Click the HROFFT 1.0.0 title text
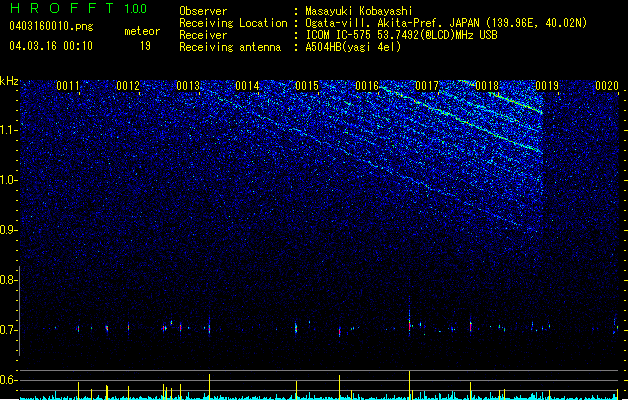The image size is (629, 400). (x=79, y=8)
